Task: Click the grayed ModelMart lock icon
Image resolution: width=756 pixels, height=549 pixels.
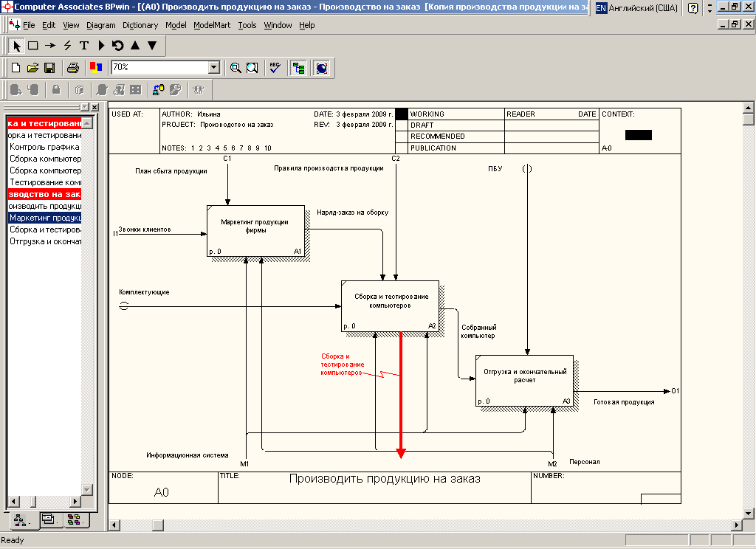Action: [56, 89]
